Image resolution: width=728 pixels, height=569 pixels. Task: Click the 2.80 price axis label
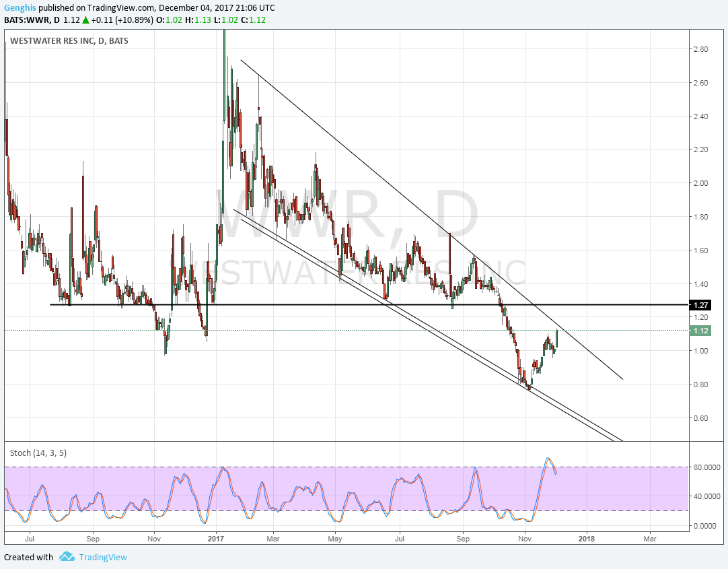pyautogui.click(x=700, y=49)
